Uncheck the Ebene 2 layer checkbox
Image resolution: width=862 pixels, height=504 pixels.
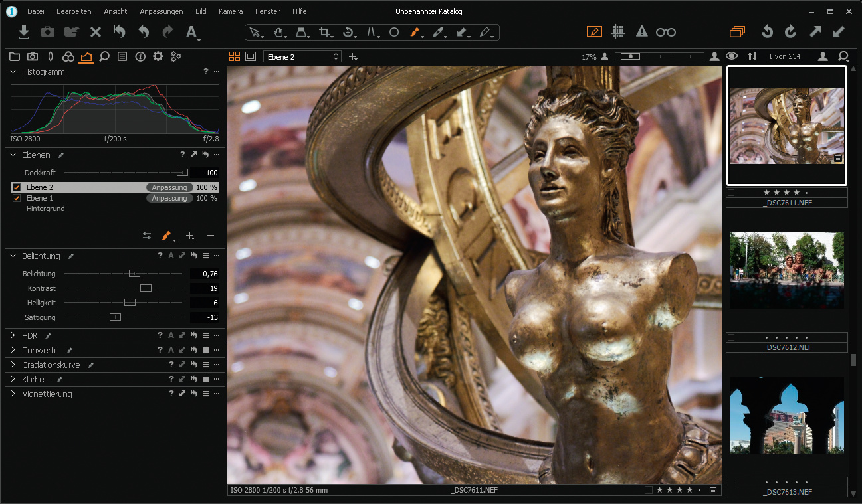coord(17,187)
